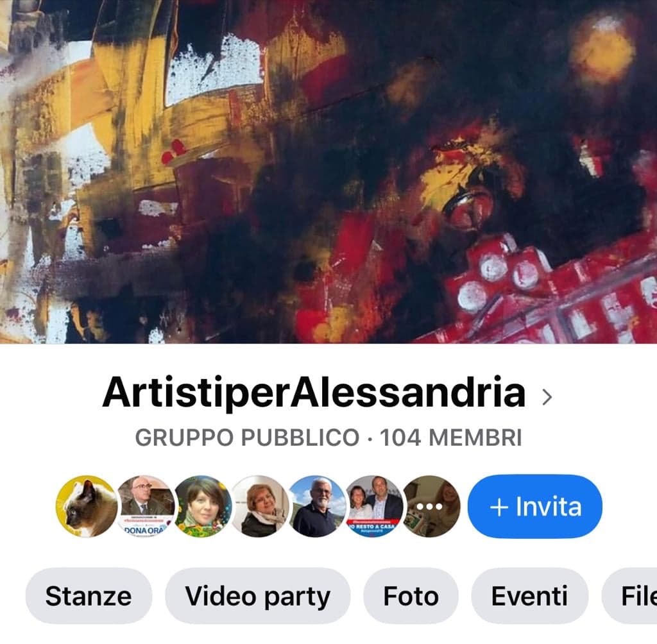The image size is (657, 644).
Task: Expand group info chevron beside ArtistiperAlessandria
Action: tap(547, 396)
